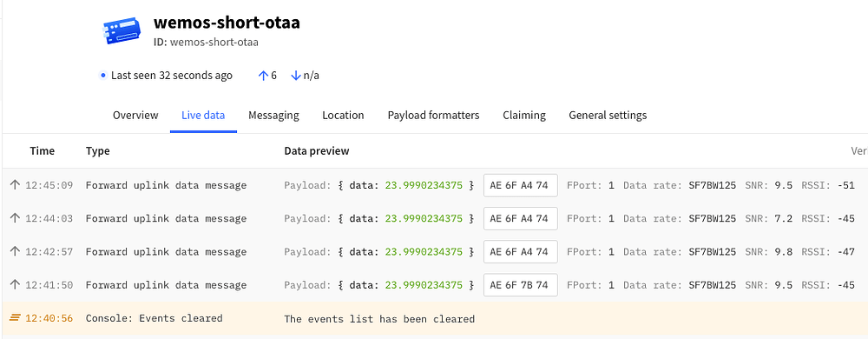Select the Live data tab

[x=203, y=116]
